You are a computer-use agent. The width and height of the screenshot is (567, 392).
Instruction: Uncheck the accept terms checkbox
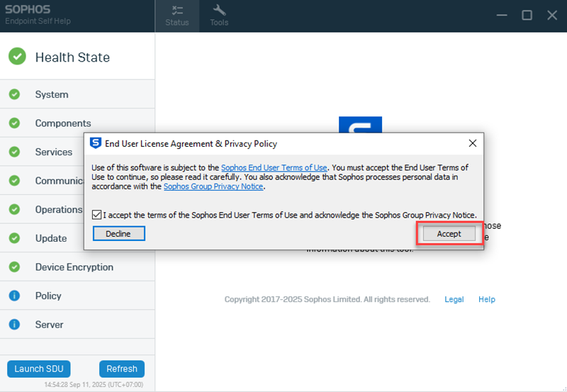tap(97, 215)
